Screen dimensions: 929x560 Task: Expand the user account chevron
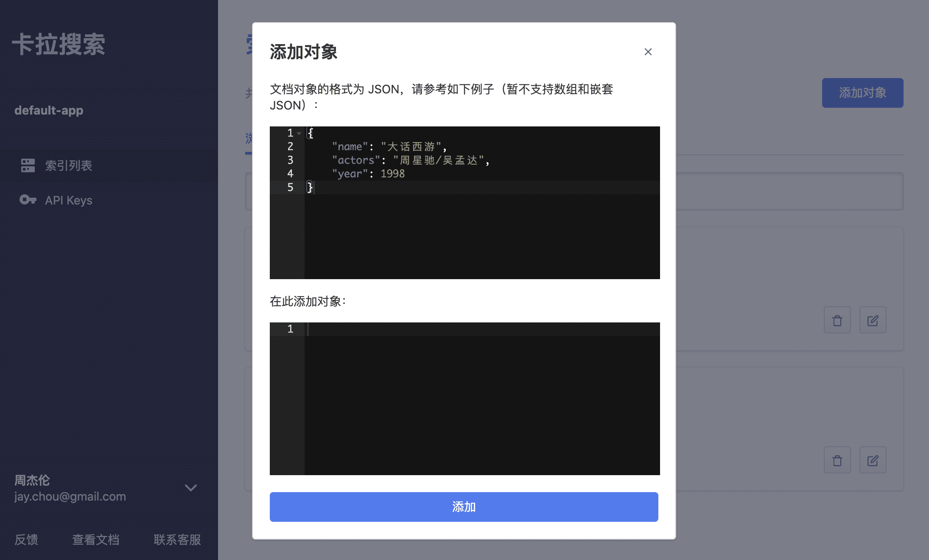(x=191, y=488)
